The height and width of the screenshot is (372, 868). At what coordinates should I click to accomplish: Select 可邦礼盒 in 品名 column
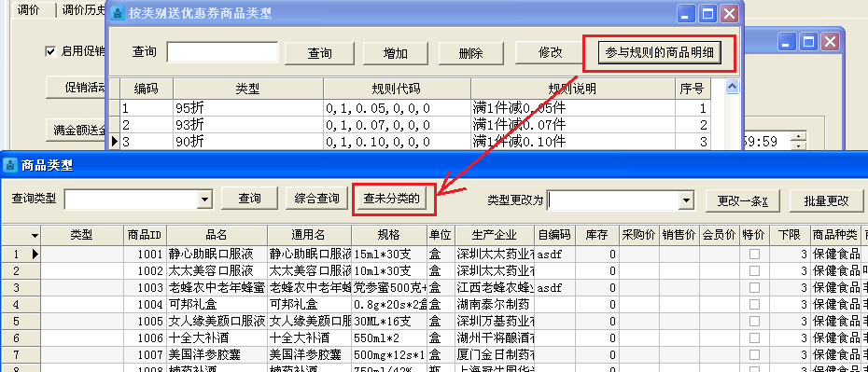tap(217, 305)
